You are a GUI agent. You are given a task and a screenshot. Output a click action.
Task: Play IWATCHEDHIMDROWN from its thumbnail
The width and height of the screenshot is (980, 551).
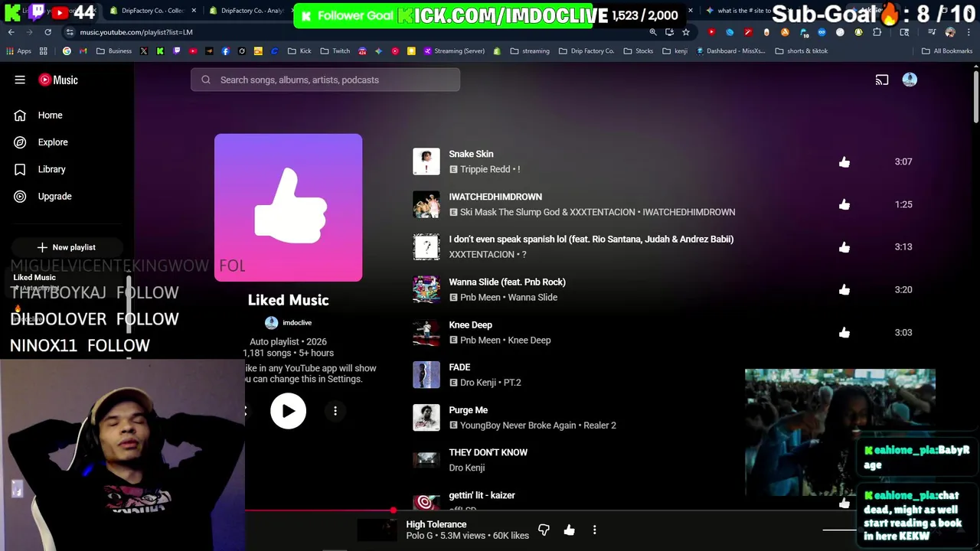pos(426,204)
